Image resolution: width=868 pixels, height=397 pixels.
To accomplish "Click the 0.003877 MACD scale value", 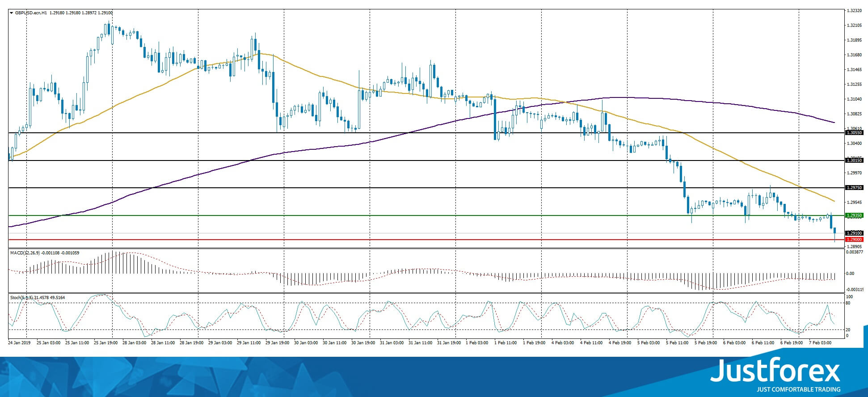I will [x=854, y=252].
